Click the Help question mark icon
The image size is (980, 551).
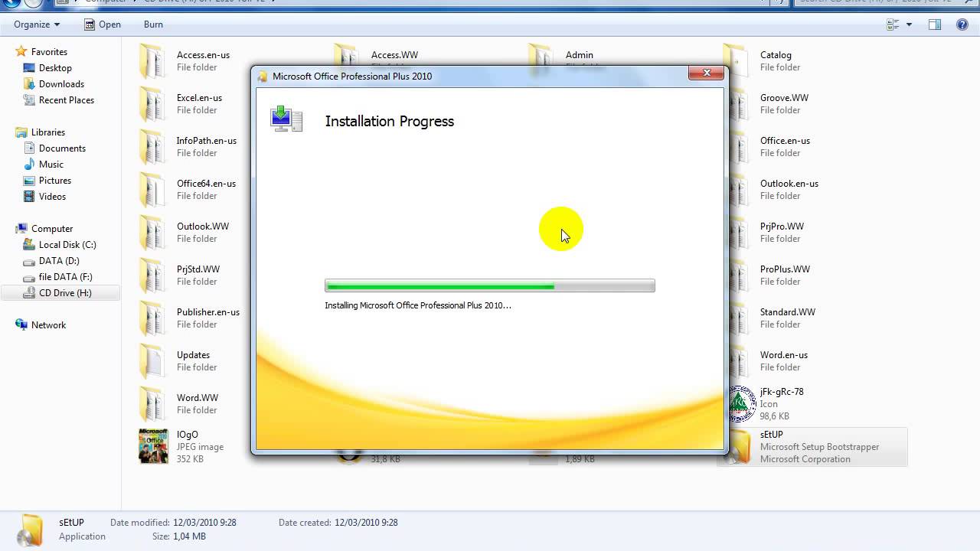962,24
